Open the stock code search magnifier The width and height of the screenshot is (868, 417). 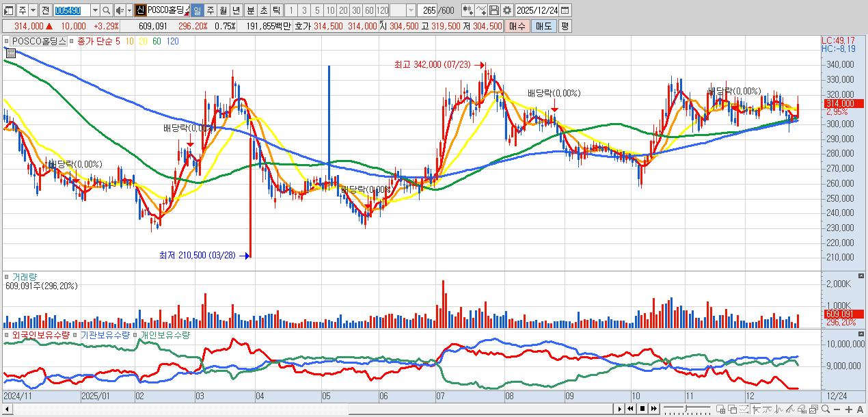click(106, 10)
